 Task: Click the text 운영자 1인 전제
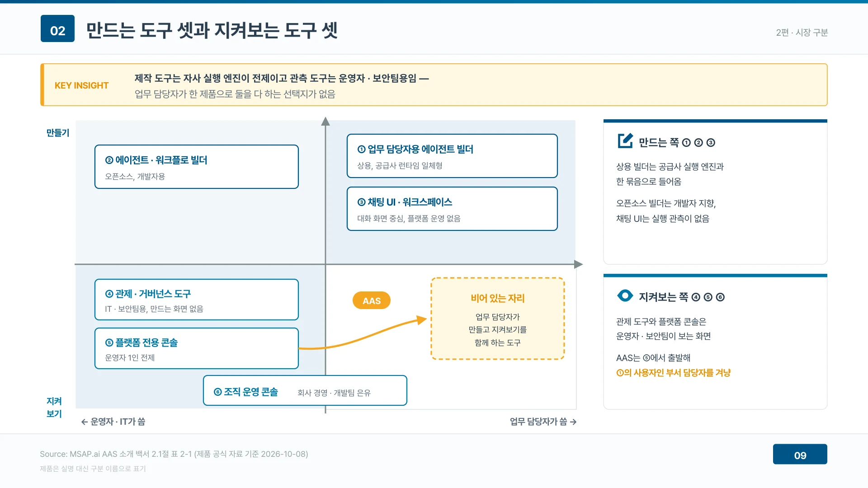click(x=130, y=357)
